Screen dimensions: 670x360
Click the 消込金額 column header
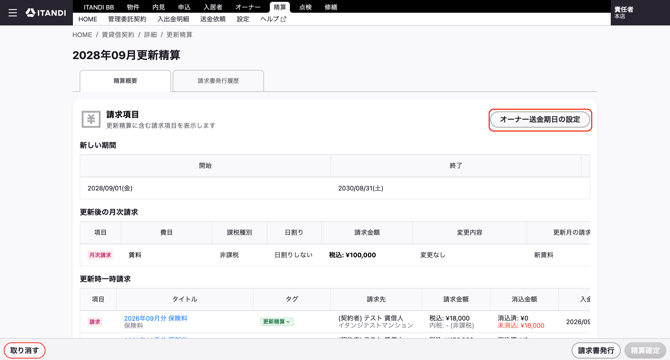pos(524,299)
